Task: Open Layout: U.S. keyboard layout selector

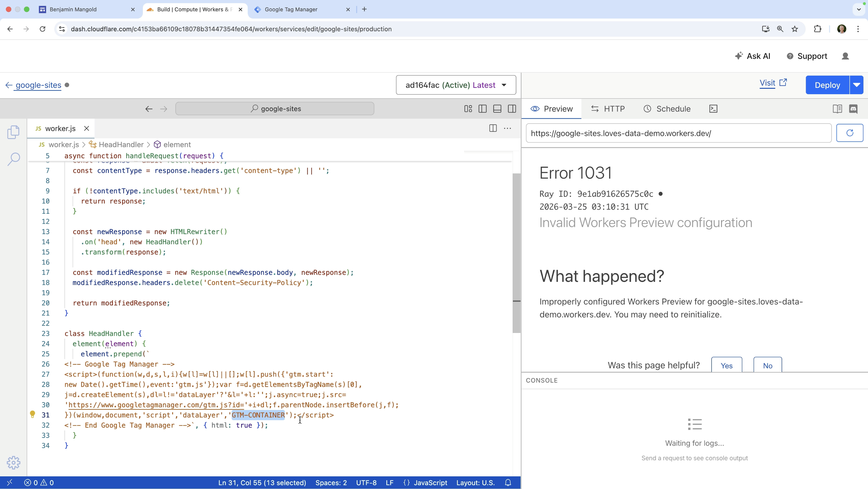Action: pos(475,483)
